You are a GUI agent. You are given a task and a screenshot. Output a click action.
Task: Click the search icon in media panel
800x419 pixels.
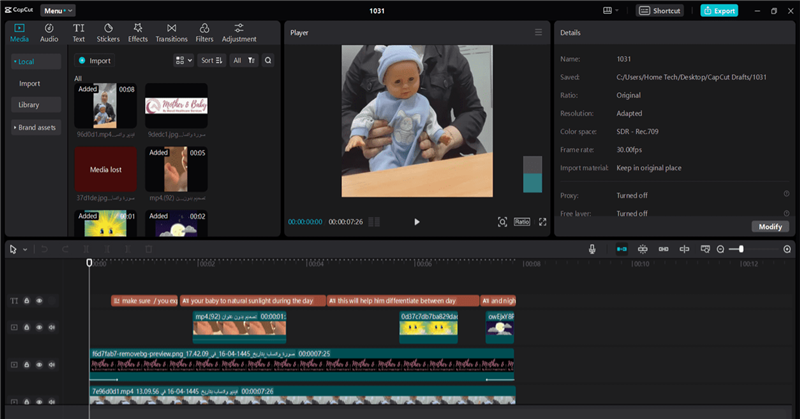pos(268,60)
